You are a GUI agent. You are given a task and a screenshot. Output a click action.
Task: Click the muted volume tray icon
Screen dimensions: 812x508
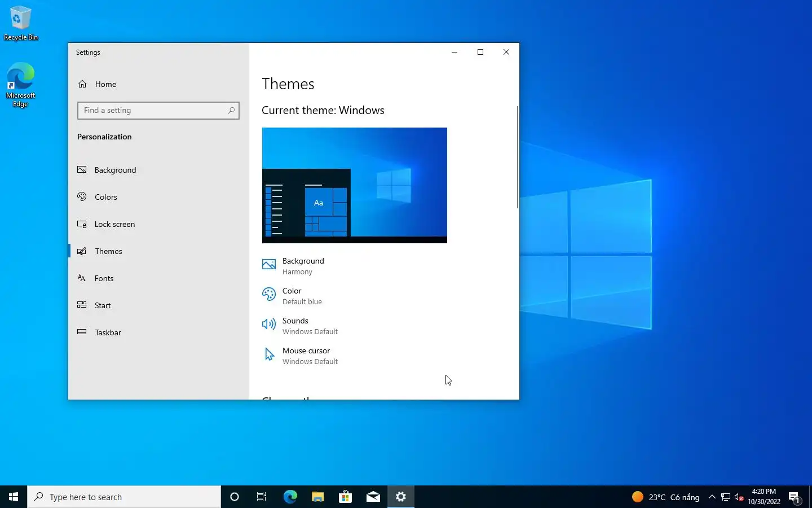(739, 497)
